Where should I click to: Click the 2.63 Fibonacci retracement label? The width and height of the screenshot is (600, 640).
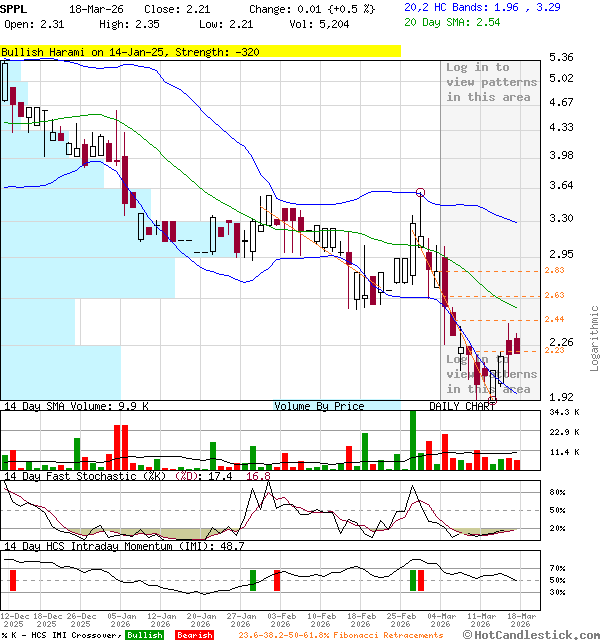pos(555,295)
